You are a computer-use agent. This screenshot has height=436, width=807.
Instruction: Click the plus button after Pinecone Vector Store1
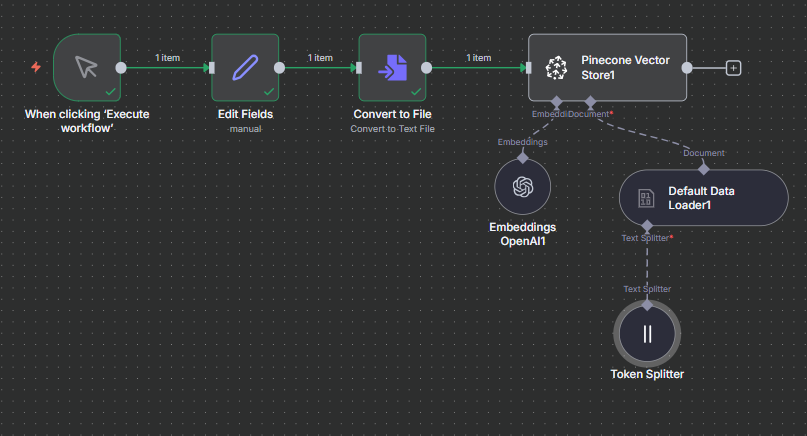click(733, 68)
